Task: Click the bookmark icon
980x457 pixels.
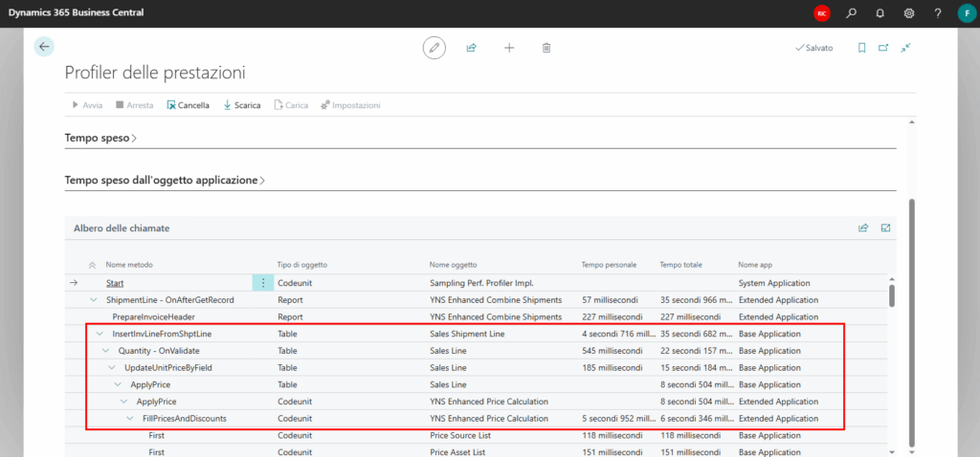Action: coord(861,47)
